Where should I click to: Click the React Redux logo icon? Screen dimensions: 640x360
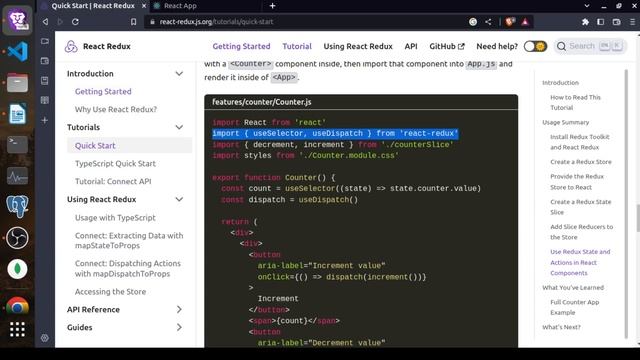point(71,46)
